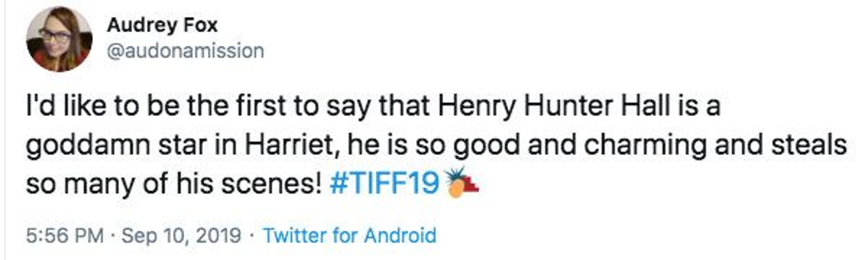The image size is (868, 260).
Task: Open the Audrey Fox display name
Action: [x=163, y=26]
